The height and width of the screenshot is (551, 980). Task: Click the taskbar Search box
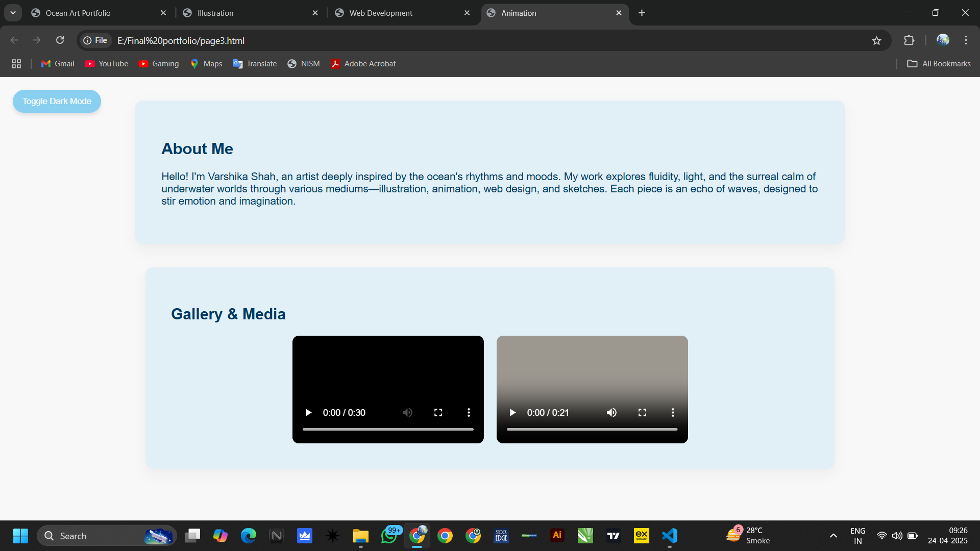tap(107, 536)
